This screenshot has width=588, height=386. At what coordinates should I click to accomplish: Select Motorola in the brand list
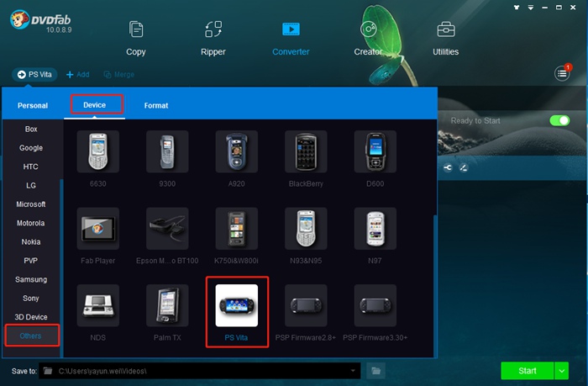pos(31,223)
